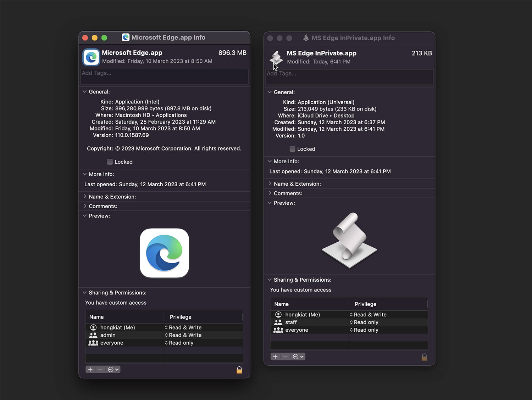This screenshot has width=532, height=400.
Task: Click Application (Intel) kind text
Action: click(x=137, y=102)
